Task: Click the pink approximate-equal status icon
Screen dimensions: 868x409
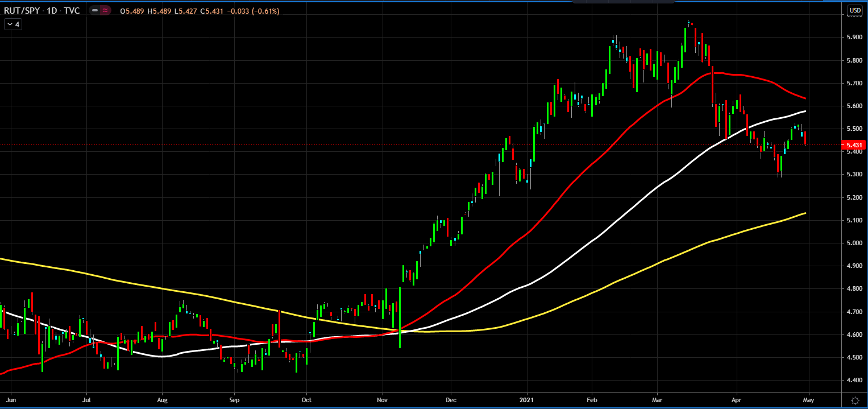Action: pyautogui.click(x=105, y=11)
